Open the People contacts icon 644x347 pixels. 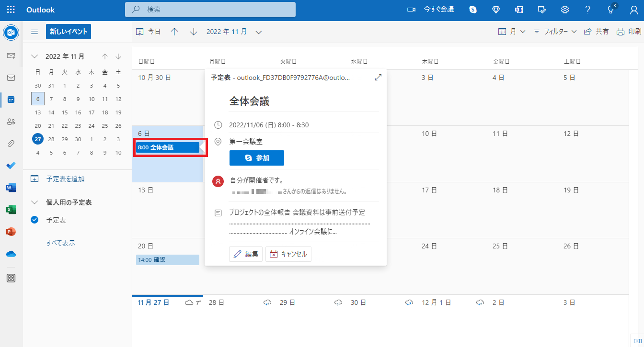(x=11, y=122)
